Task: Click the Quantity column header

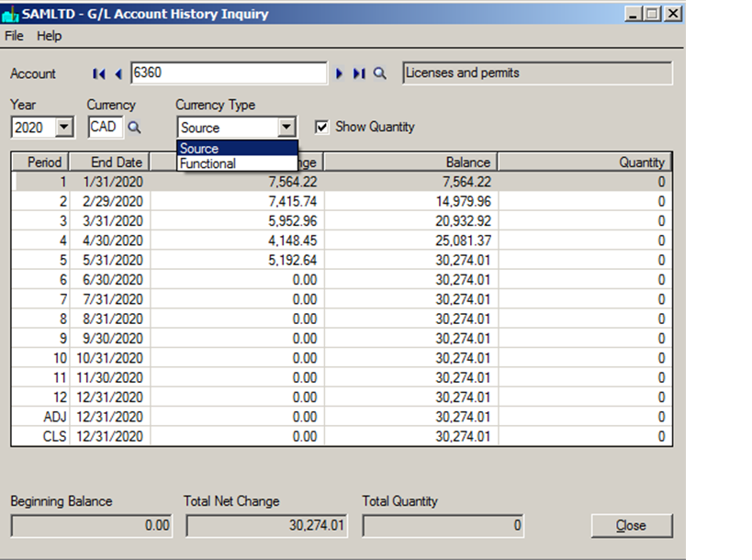Action: 585,162
